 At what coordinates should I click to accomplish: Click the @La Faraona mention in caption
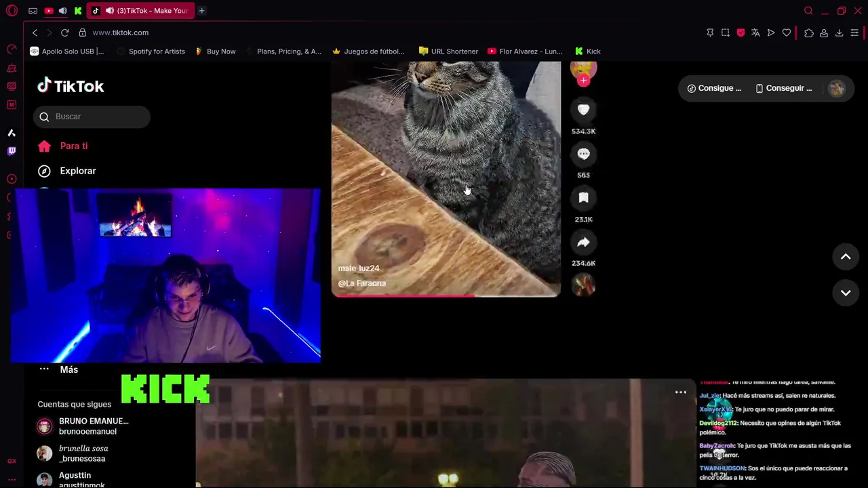pos(362,283)
